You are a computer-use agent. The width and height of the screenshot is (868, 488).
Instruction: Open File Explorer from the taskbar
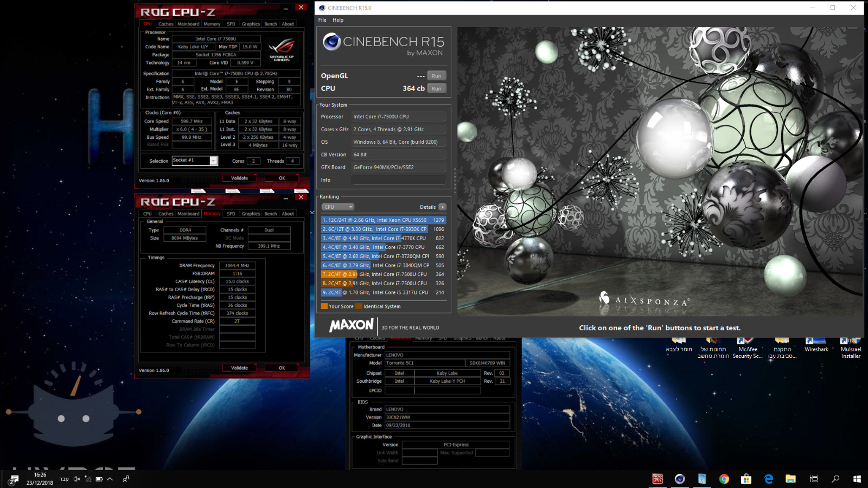coord(790,479)
